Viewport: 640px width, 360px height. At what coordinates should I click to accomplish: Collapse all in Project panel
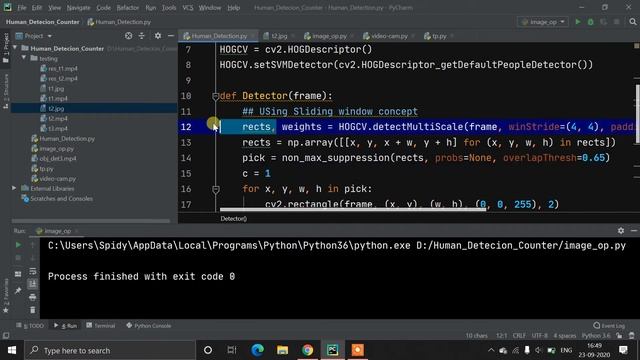pyautogui.click(x=142, y=36)
